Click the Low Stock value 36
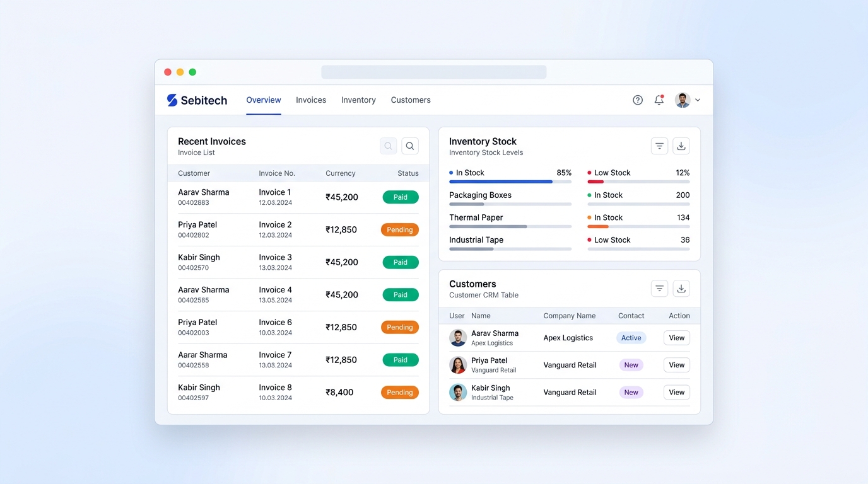This screenshot has height=484, width=868. pyautogui.click(x=685, y=240)
